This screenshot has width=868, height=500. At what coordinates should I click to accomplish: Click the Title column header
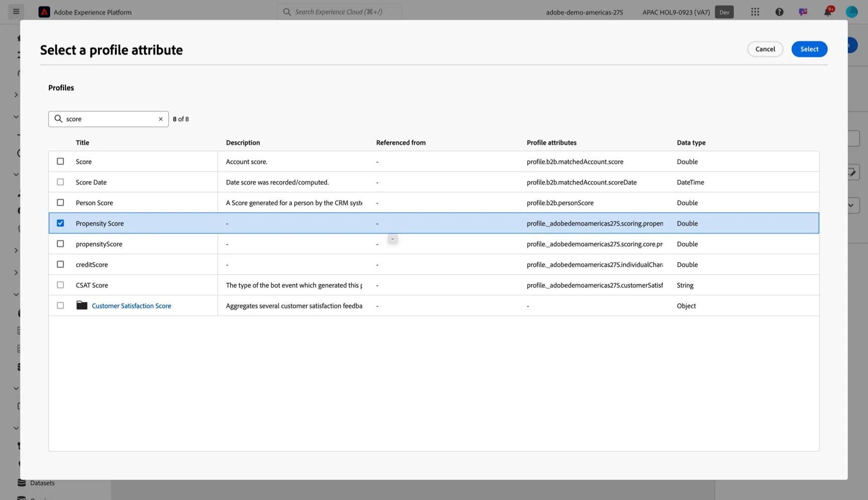point(82,143)
